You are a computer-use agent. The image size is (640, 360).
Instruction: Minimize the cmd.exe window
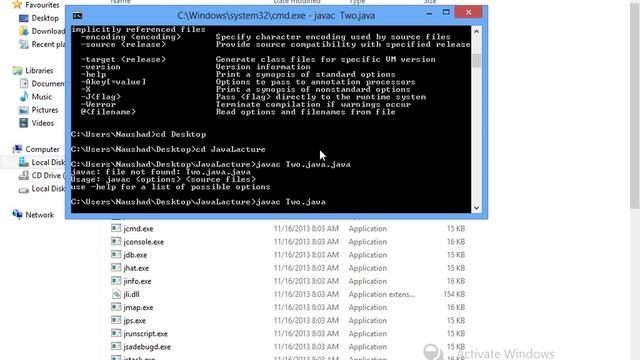coord(429,14)
